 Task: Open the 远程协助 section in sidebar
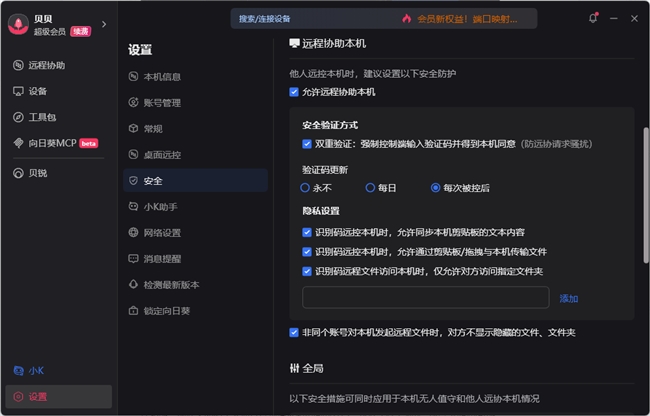coord(46,65)
